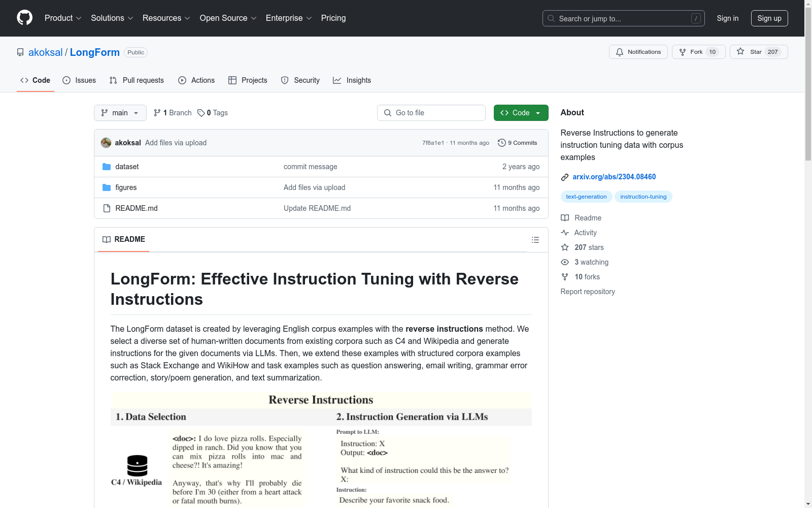
Task: Expand the Solutions menu
Action: [112, 18]
